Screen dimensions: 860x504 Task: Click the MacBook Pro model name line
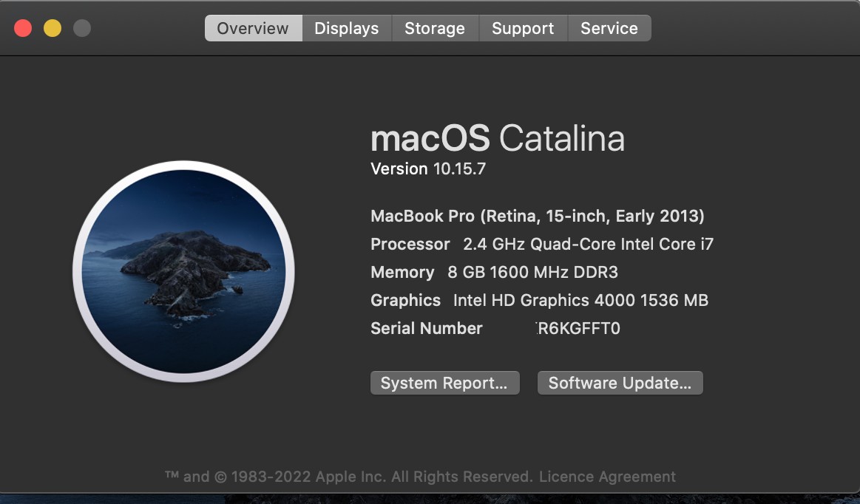537,217
